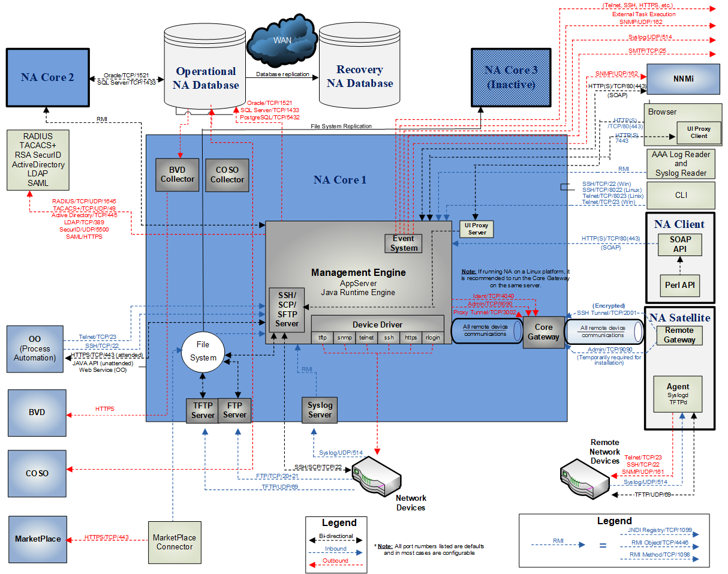This screenshot has height=574, width=728.
Task: Click the Perl API box
Action: click(x=681, y=286)
